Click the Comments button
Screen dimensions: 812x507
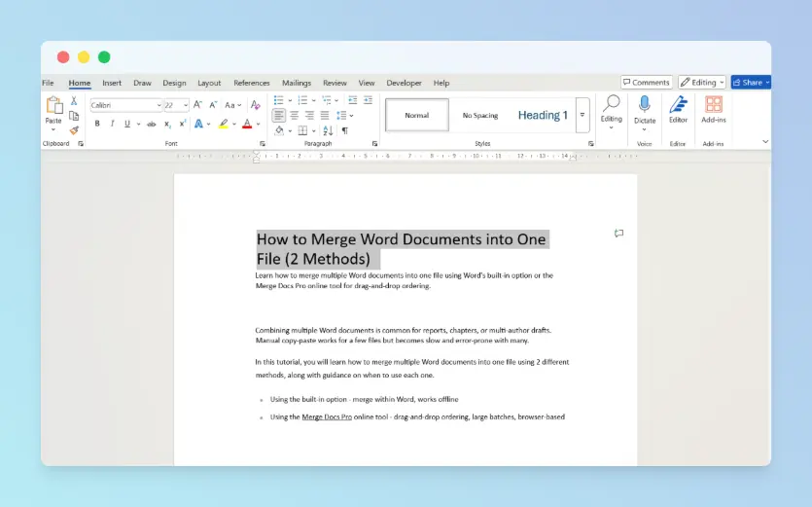point(647,83)
